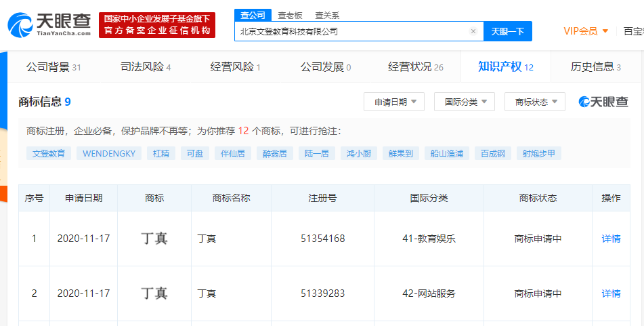Click the 42-网站服务 classification cell
The image size is (644, 326).
pos(429,293)
